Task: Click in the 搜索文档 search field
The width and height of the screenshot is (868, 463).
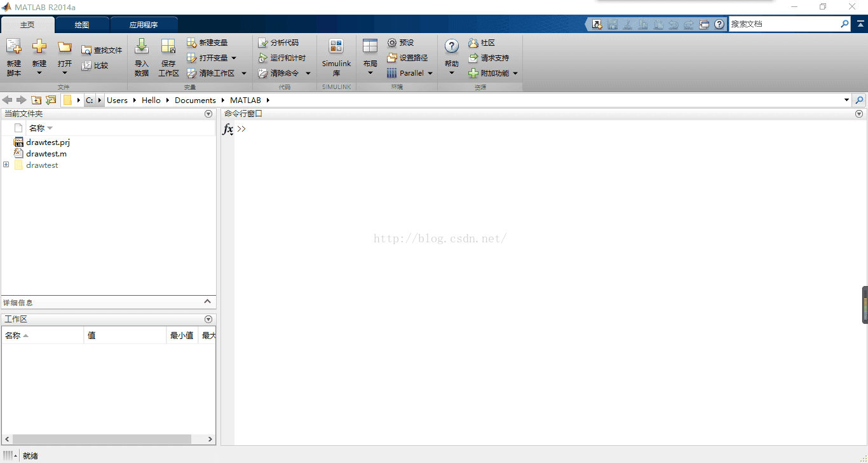Action: [783, 24]
